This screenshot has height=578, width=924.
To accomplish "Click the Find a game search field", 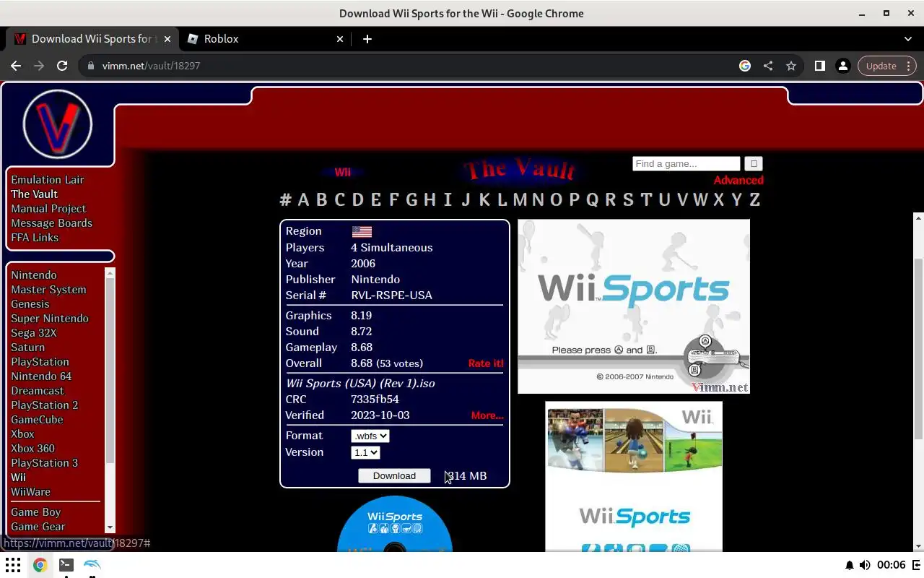I will pyautogui.click(x=686, y=164).
